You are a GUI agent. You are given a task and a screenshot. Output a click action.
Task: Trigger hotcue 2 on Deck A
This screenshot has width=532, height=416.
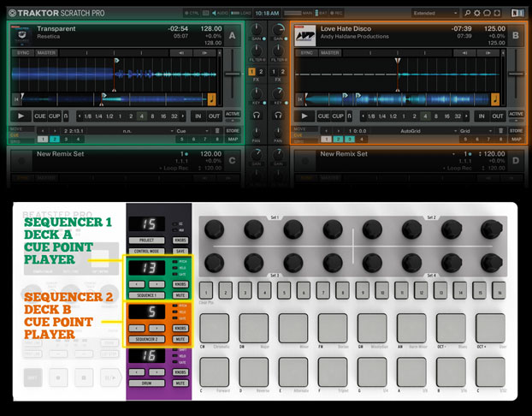[x=54, y=140]
